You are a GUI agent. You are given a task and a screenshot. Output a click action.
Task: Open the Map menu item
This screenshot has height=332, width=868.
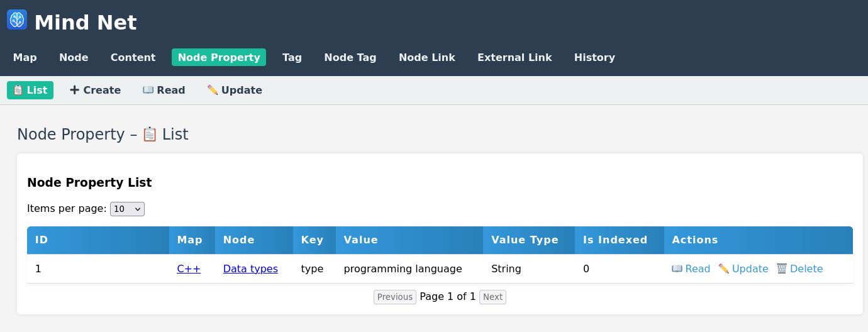(x=25, y=57)
